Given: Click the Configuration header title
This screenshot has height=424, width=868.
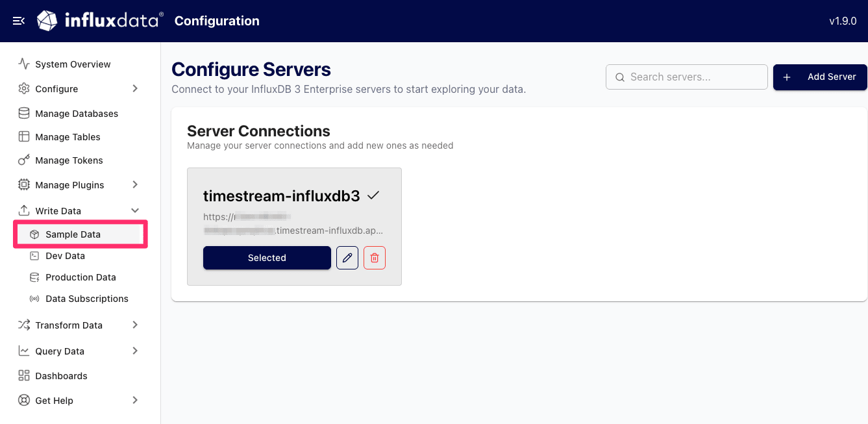Looking at the screenshot, I should point(217,21).
